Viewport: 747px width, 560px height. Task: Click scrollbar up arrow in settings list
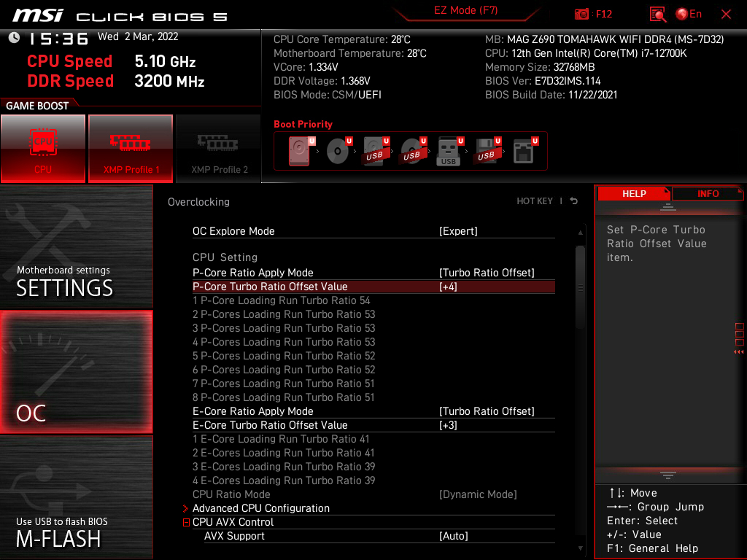[x=580, y=233]
